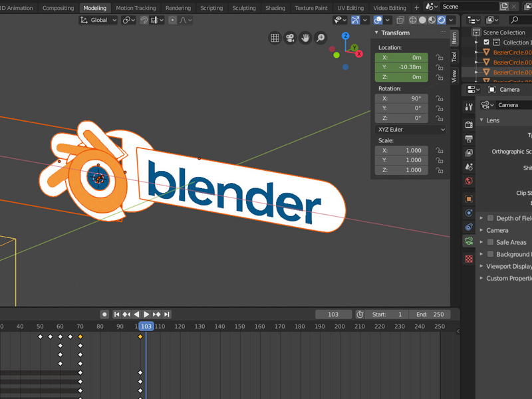Screen dimensions: 532x399
Task: Add a new workspace with plus button
Action: coord(417,7)
